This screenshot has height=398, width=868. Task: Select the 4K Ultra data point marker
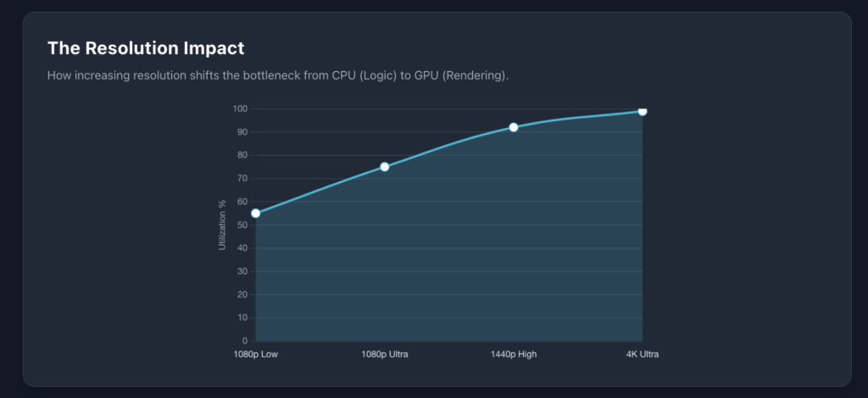[x=643, y=111]
